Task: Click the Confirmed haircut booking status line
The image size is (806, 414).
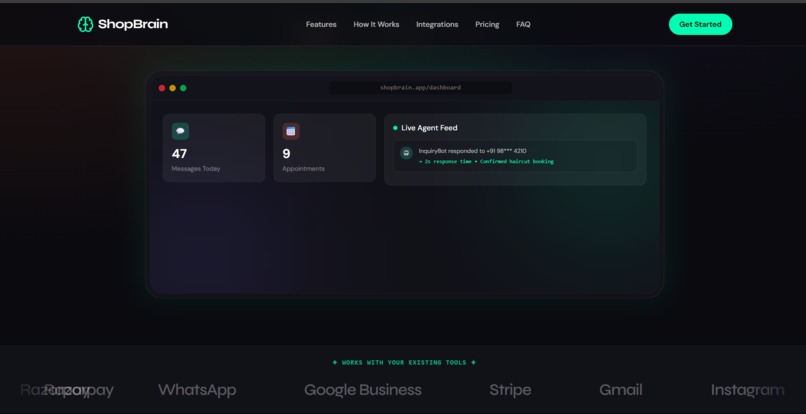Action: [x=486, y=161]
